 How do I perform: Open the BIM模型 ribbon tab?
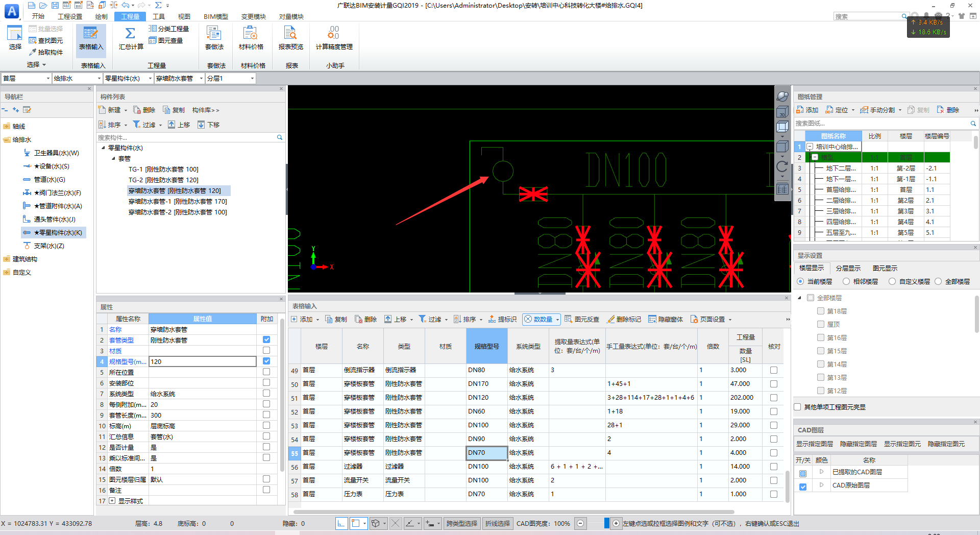click(x=216, y=16)
